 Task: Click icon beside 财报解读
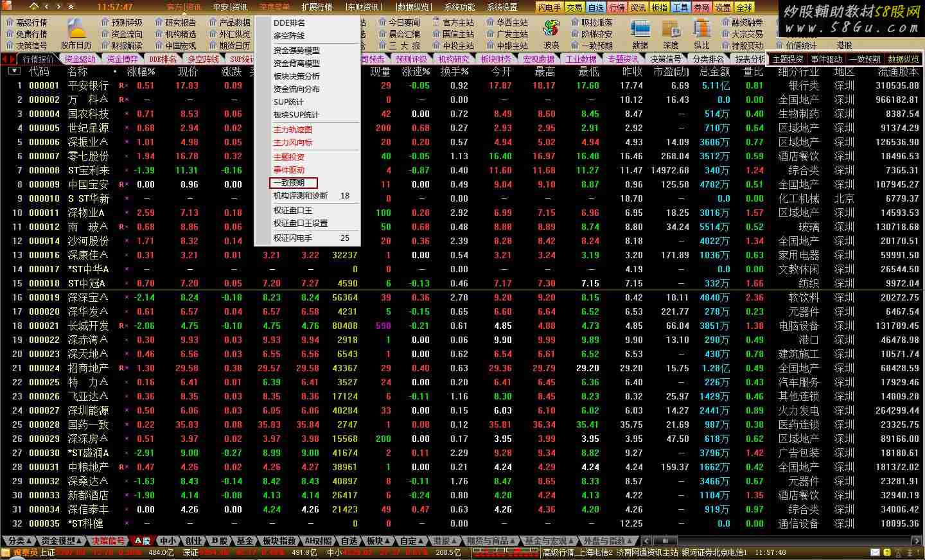pyautogui.click(x=104, y=45)
